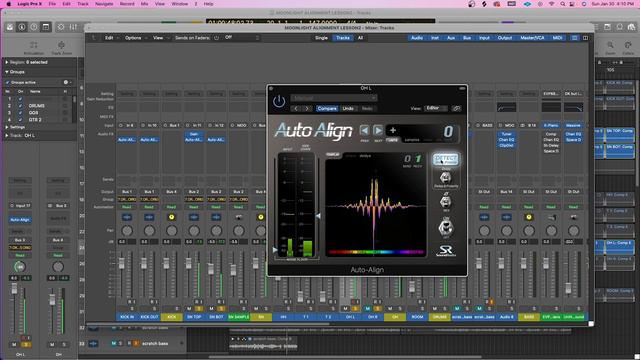Go to next plugin preset arrow

(x=307, y=109)
